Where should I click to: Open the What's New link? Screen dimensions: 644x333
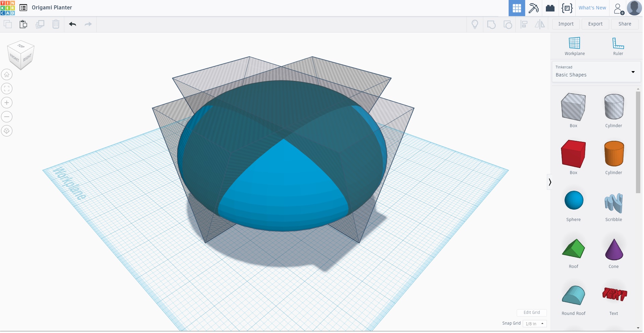592,8
